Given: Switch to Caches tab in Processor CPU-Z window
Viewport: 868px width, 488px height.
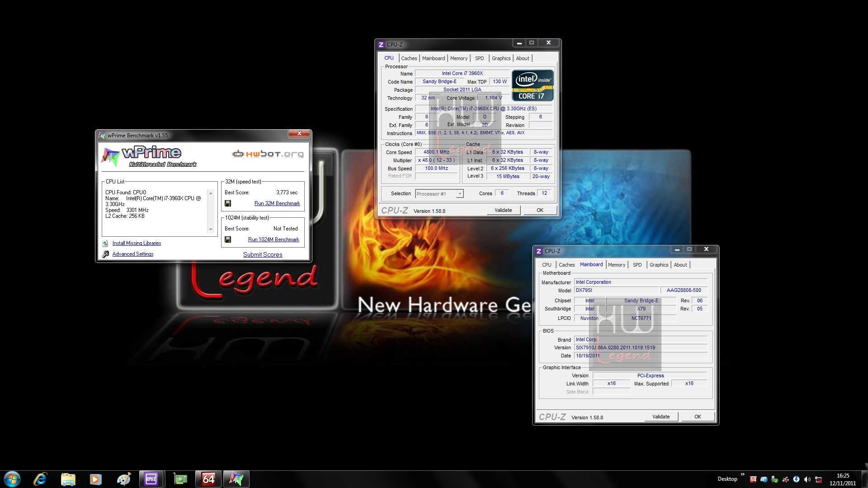Looking at the screenshot, I should tap(409, 58).
